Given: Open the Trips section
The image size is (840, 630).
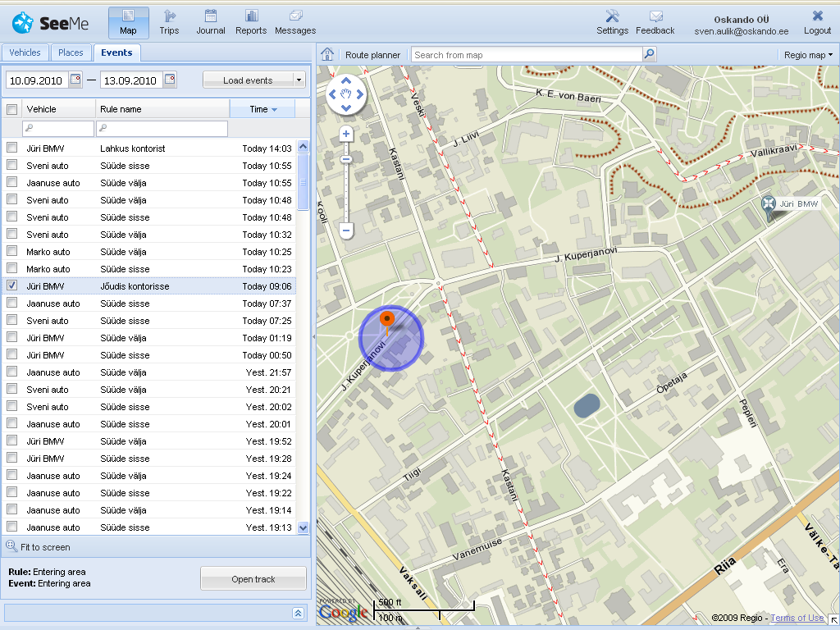Looking at the screenshot, I should (169, 23).
